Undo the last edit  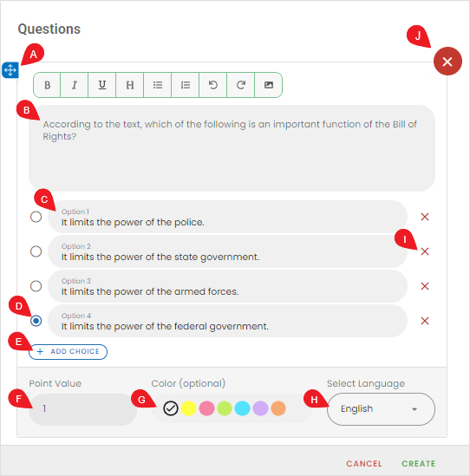[x=212, y=85]
